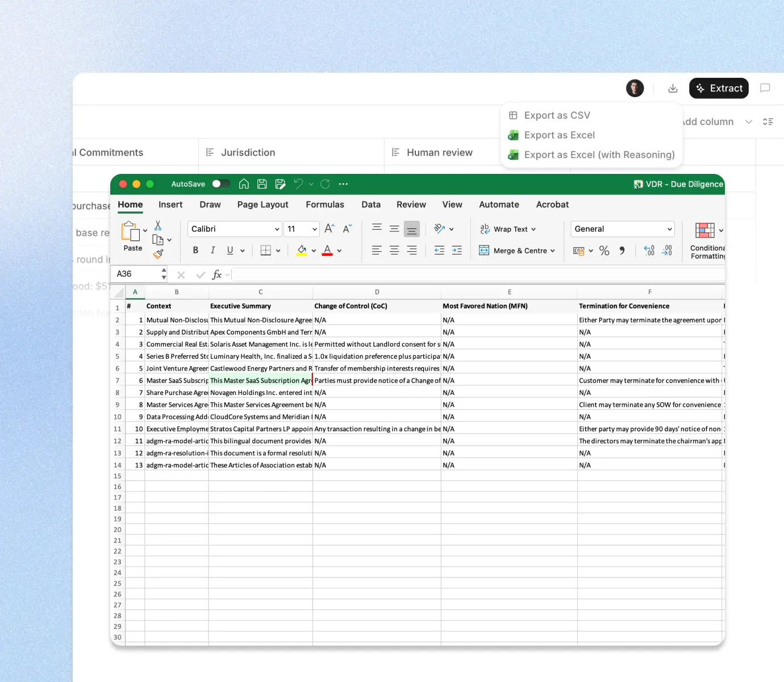Image resolution: width=784 pixels, height=682 pixels.
Task: Expand the orientation dropdown arrow
Action: 452,229
